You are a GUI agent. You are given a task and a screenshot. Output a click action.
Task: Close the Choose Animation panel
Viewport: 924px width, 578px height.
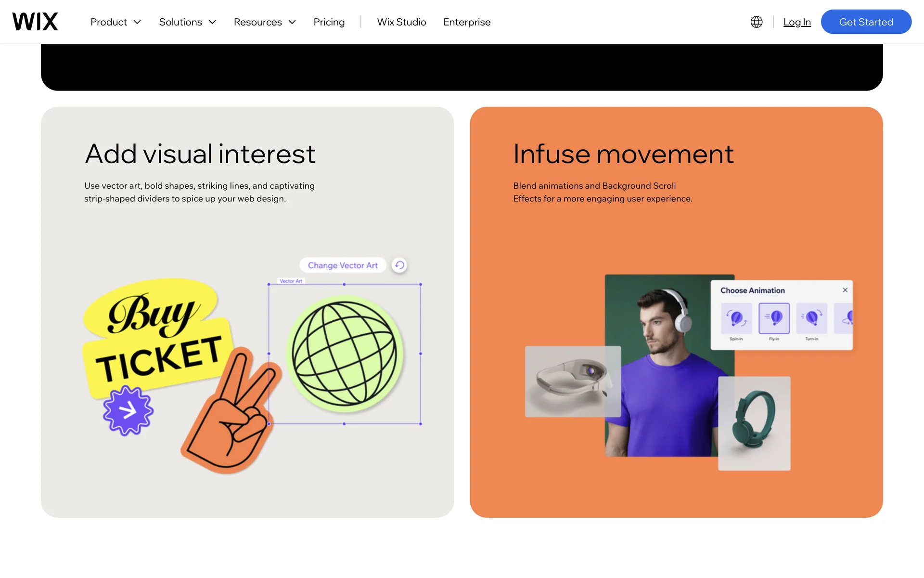tap(845, 290)
